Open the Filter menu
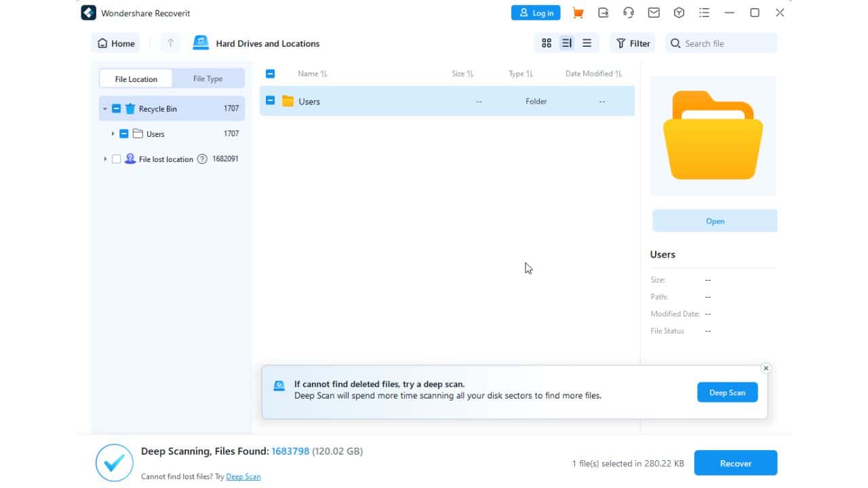868x488 pixels. pos(632,43)
